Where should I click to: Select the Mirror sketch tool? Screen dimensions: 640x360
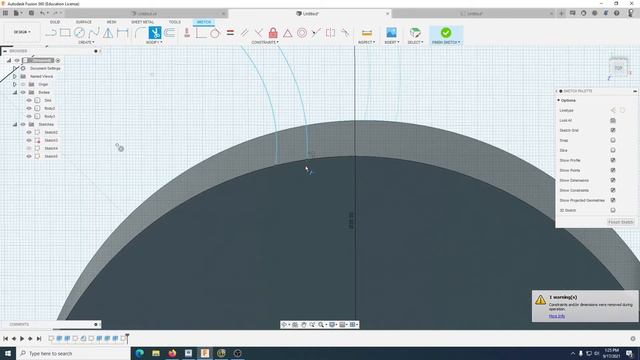(108, 33)
